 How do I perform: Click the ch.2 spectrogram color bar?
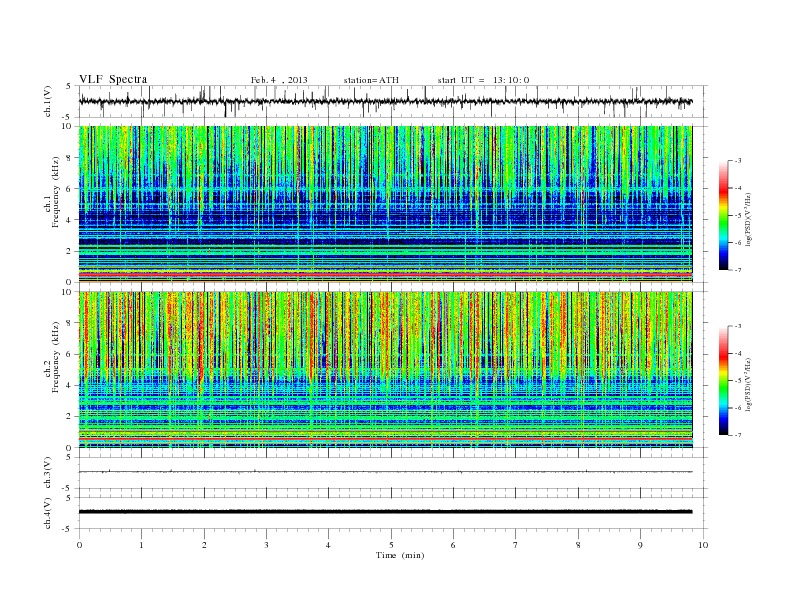click(724, 380)
